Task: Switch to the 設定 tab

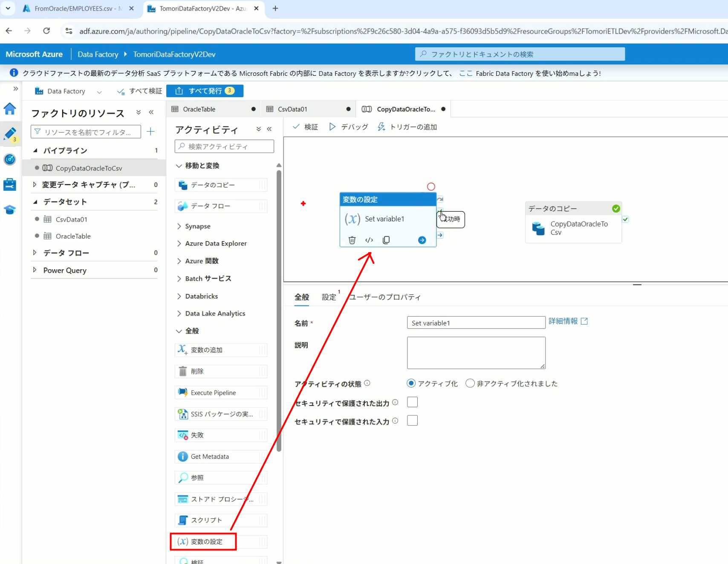Action: point(329,297)
